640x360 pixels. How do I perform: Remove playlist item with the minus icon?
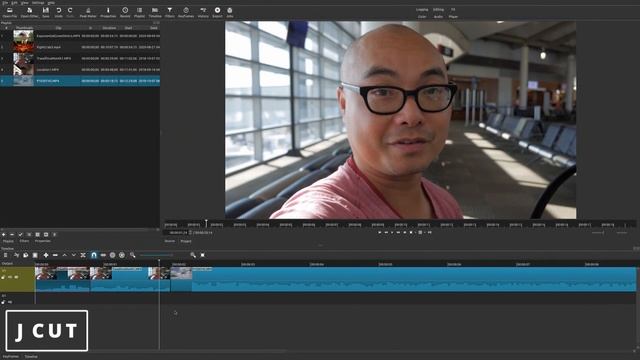click(x=12, y=235)
